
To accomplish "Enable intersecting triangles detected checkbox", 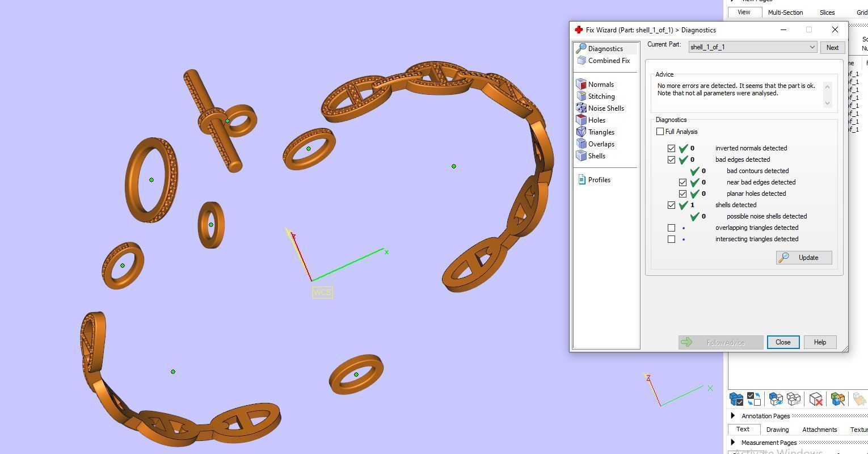I will tap(671, 239).
